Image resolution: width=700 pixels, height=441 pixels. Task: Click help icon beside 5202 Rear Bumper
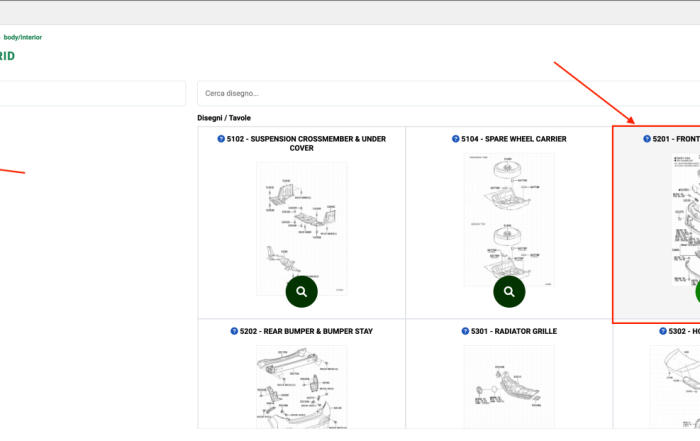point(234,331)
